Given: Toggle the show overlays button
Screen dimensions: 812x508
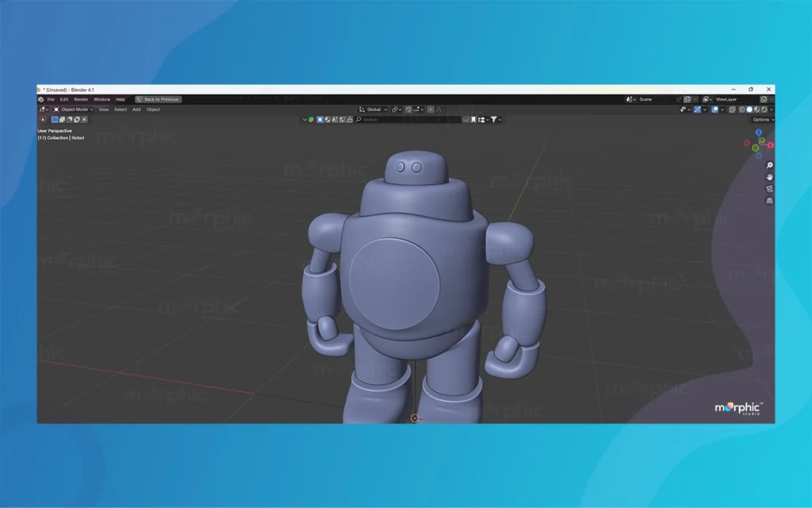Looking at the screenshot, I should [x=714, y=110].
